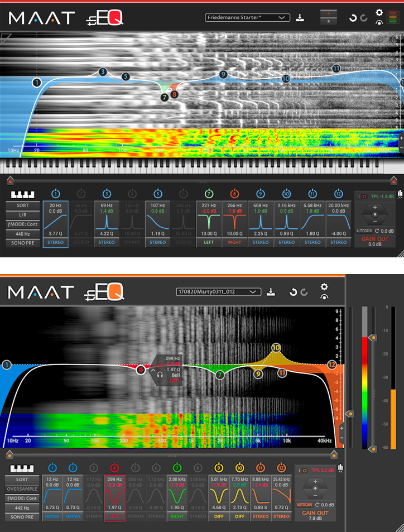Click EQ node 9 on the upper graph

pyautogui.click(x=223, y=74)
